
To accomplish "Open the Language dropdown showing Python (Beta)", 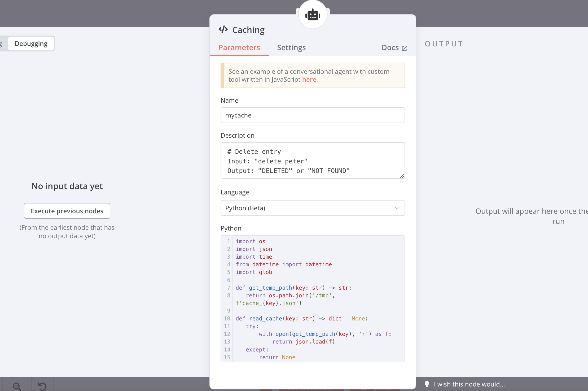I will [308, 208].
